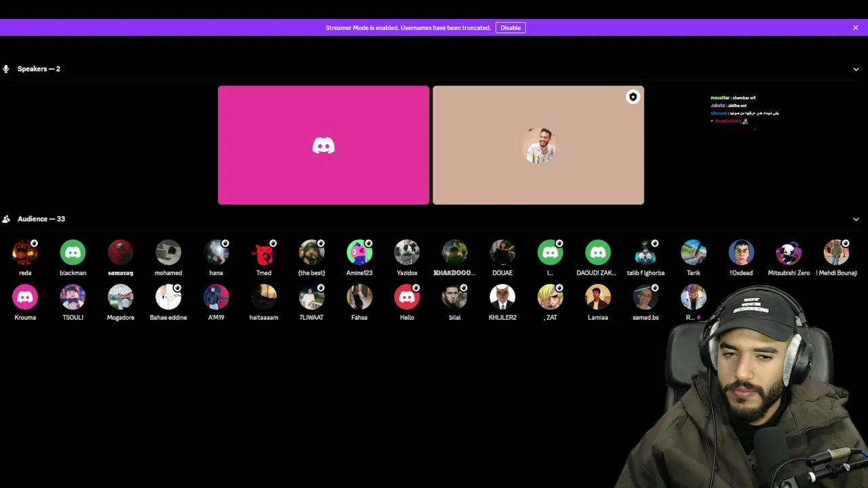Select the beige speaker tile with photo
Image resolution: width=868 pixels, height=488 pixels.
click(x=538, y=145)
